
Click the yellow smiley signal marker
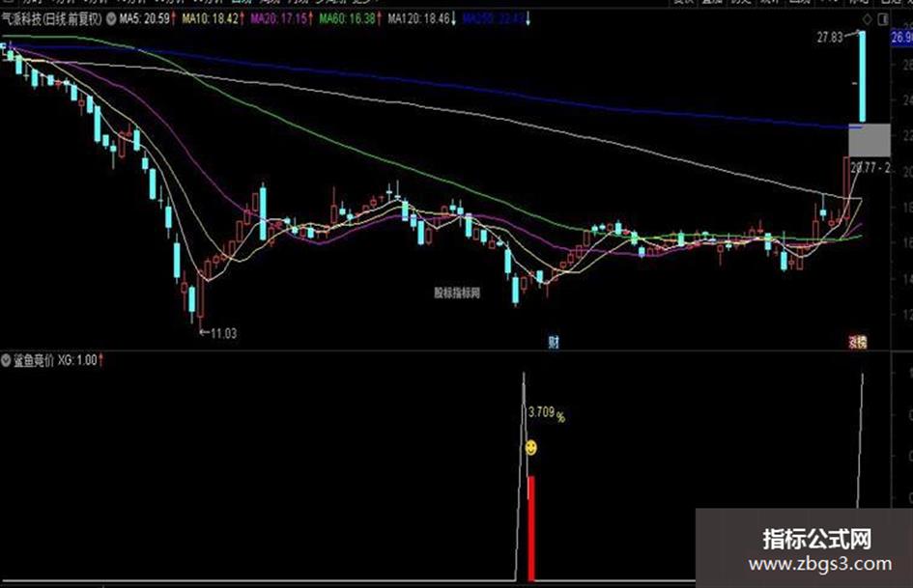(x=531, y=448)
